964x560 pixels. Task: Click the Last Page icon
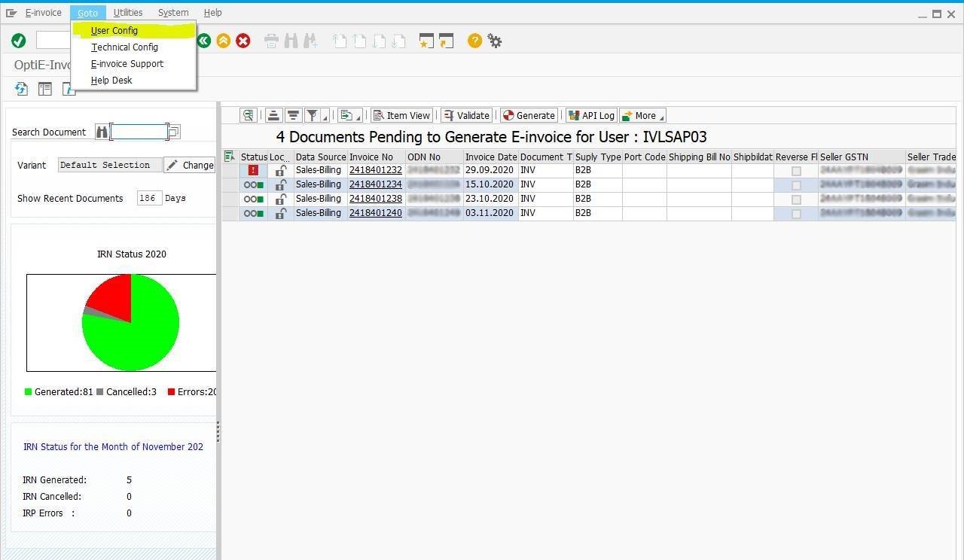(398, 41)
